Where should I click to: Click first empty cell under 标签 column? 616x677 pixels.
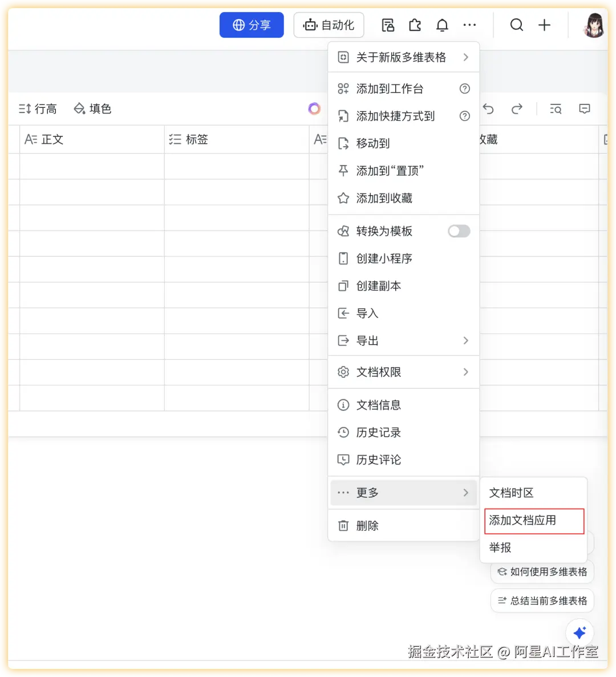click(237, 166)
